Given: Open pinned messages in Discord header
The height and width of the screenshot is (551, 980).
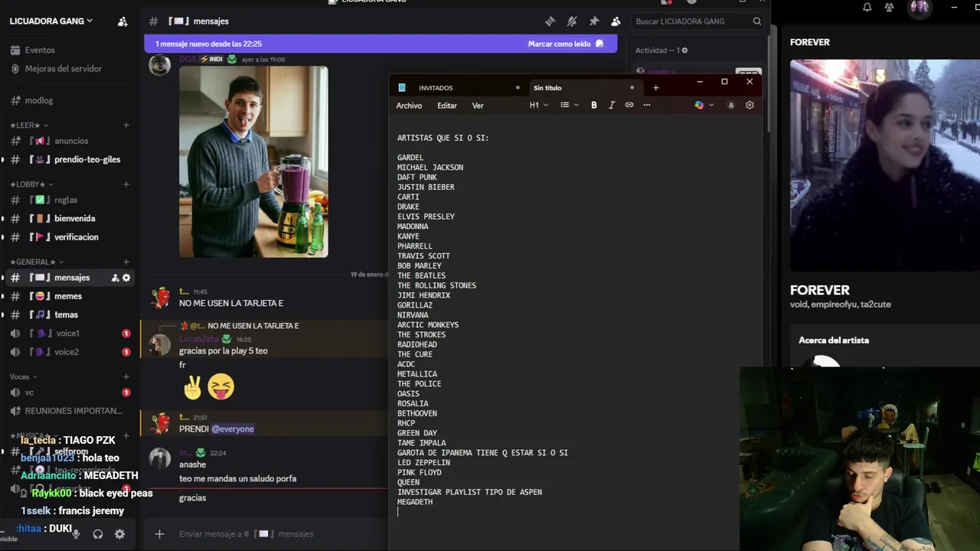Looking at the screenshot, I should click(593, 21).
